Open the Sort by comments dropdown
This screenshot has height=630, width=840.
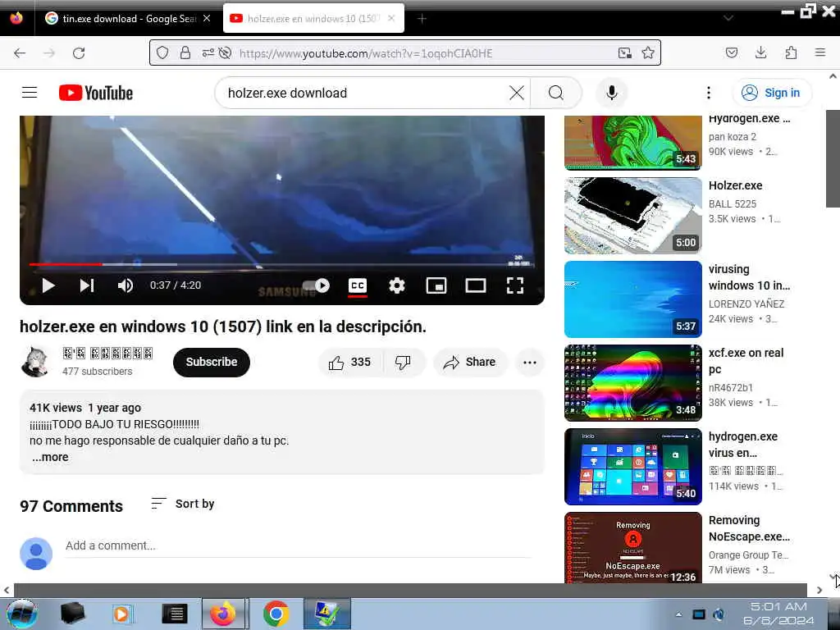coord(183,504)
